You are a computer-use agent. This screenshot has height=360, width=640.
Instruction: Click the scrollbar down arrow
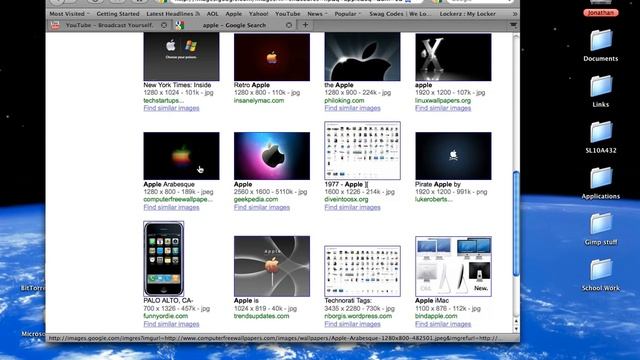[x=516, y=329]
